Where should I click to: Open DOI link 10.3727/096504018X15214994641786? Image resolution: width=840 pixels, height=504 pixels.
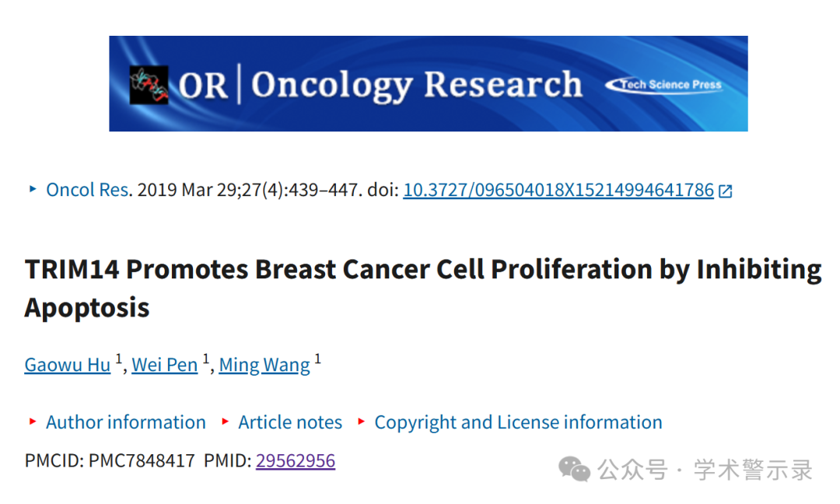tap(558, 190)
